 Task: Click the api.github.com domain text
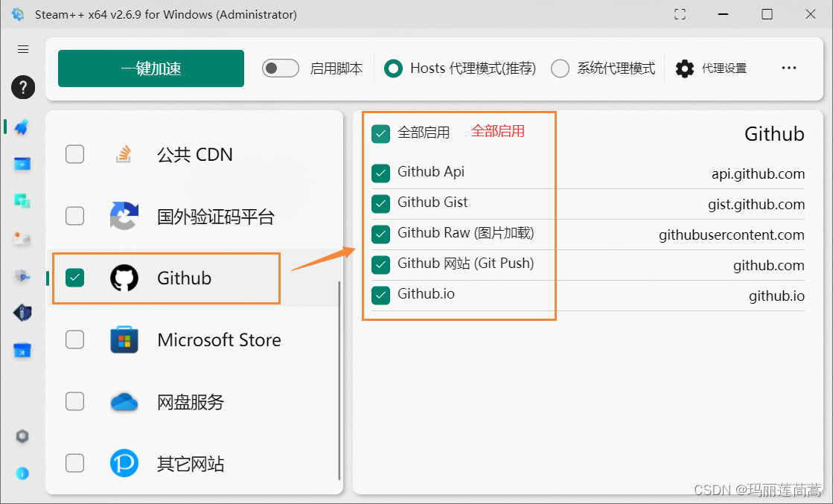[758, 173]
